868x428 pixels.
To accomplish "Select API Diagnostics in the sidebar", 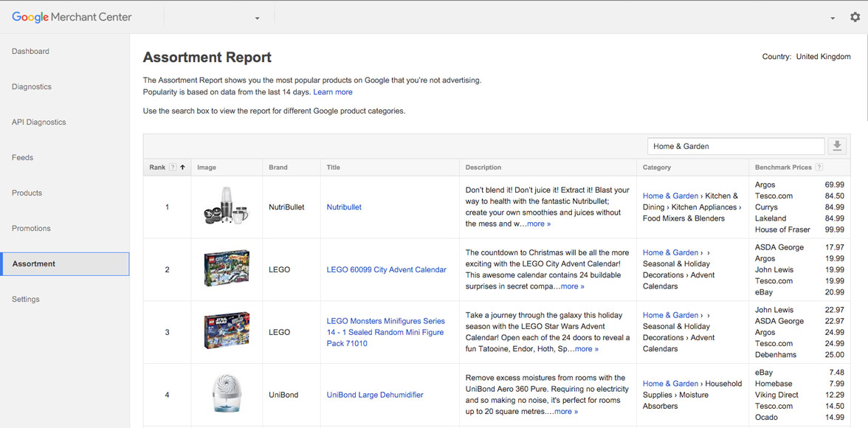I will pos(38,122).
